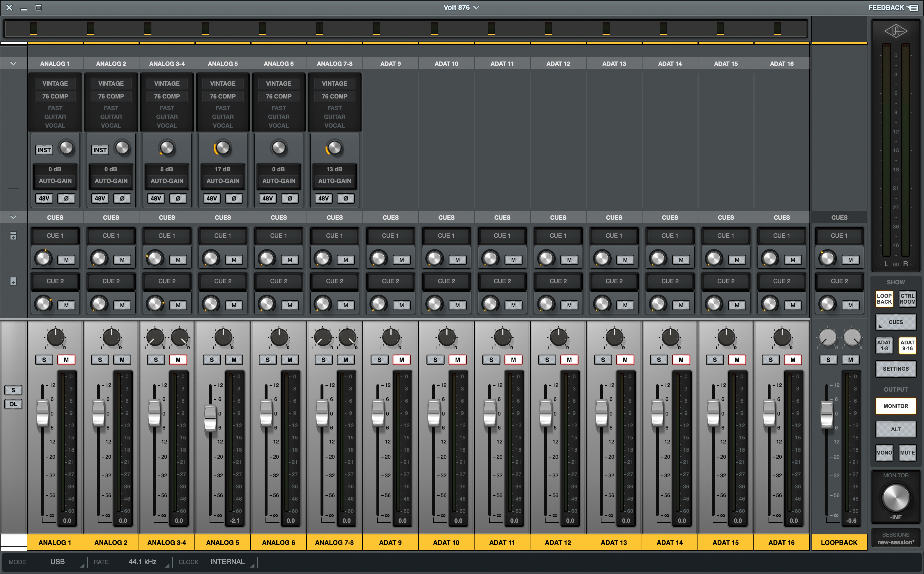The image size is (924, 574).
Task: Show the CTRL ROOM view
Action: point(907,299)
